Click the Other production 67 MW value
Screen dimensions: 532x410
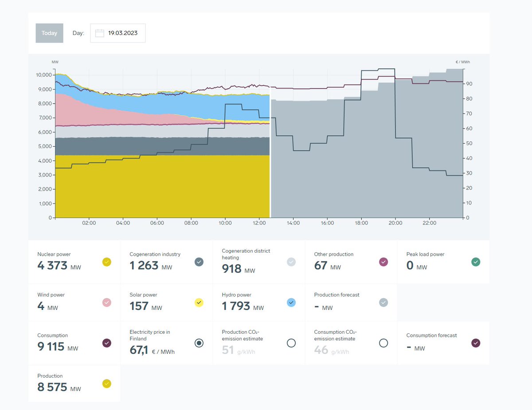click(x=328, y=266)
